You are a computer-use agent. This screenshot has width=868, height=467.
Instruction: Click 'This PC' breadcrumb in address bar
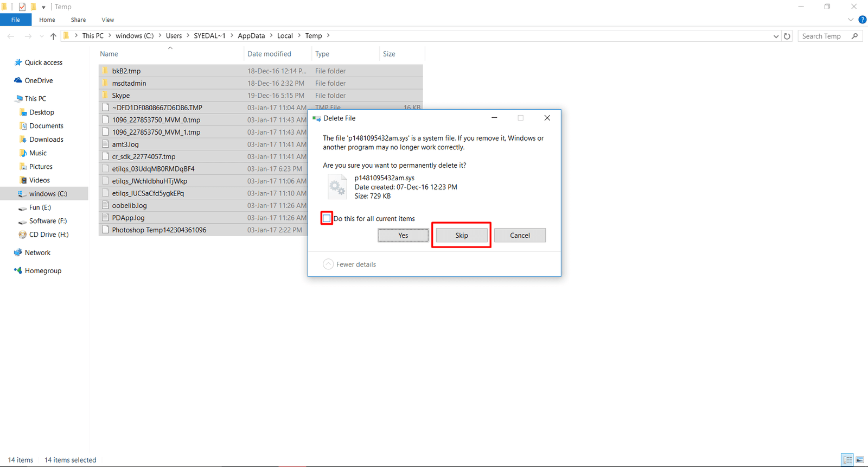[93, 36]
